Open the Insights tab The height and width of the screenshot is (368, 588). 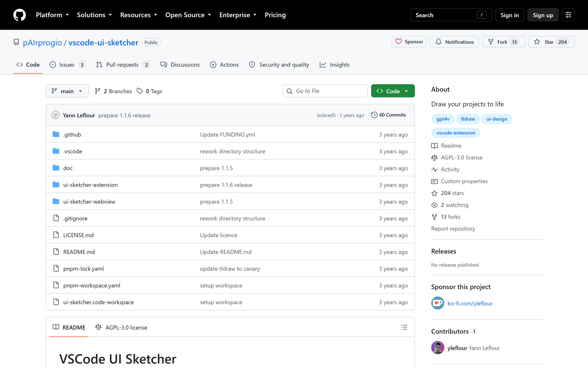pos(334,65)
